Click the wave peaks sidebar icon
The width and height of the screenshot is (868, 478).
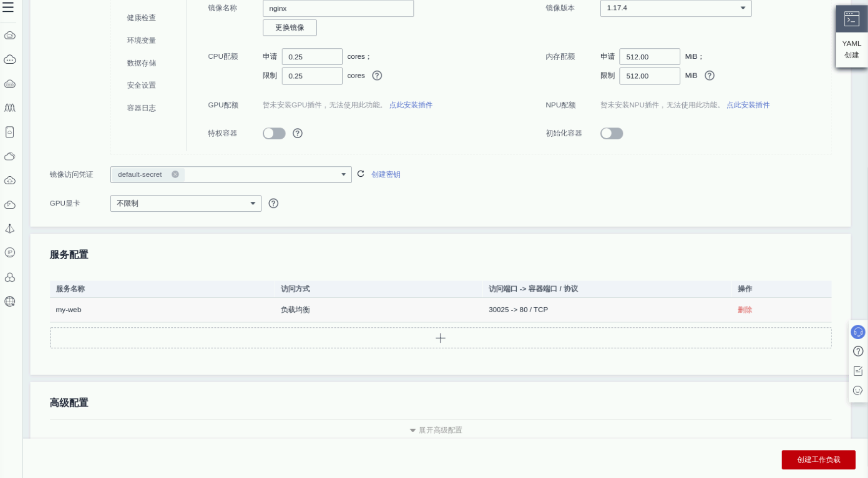(10, 108)
